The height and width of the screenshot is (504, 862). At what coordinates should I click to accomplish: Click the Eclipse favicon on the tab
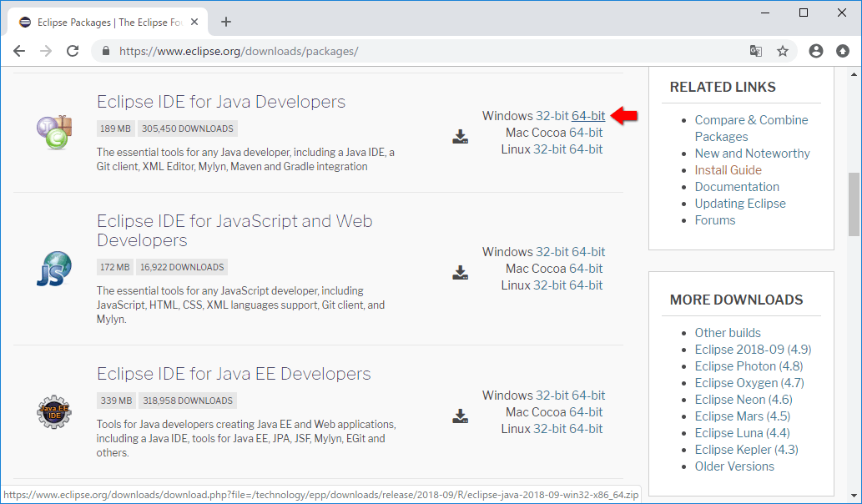pos(25,22)
